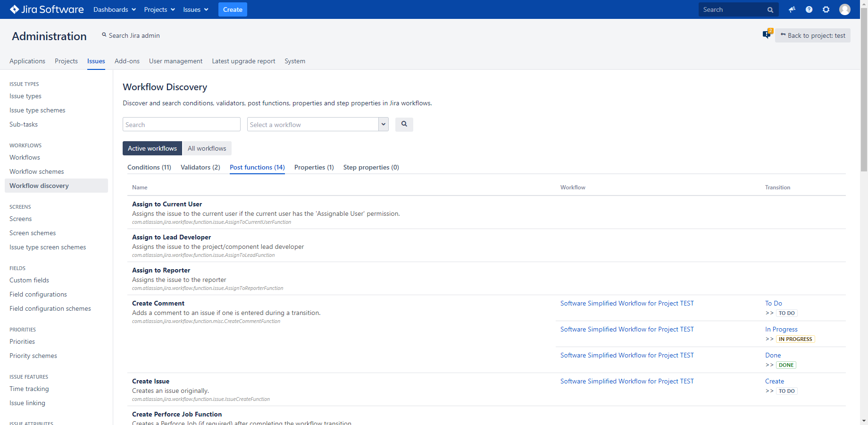This screenshot has height=425, width=868.
Task: Open Screens in sidebar
Action: 21,219
